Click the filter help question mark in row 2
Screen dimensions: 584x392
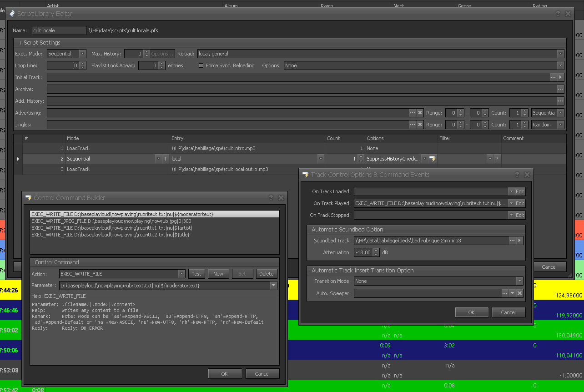tap(497, 159)
